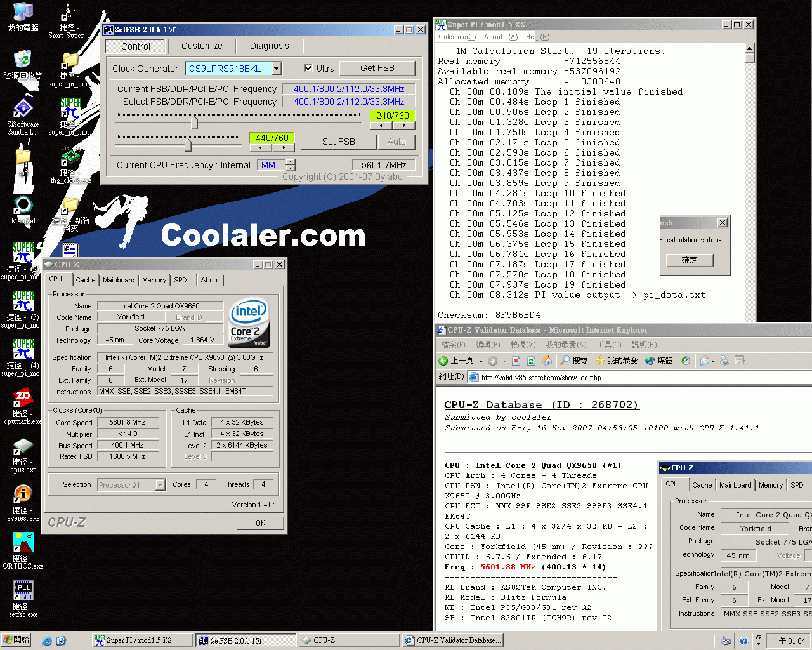Click the Get FSB button

[377, 68]
